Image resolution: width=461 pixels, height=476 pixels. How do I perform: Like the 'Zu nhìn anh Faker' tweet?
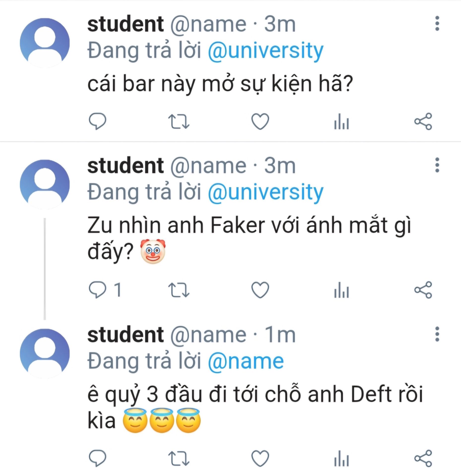260,290
